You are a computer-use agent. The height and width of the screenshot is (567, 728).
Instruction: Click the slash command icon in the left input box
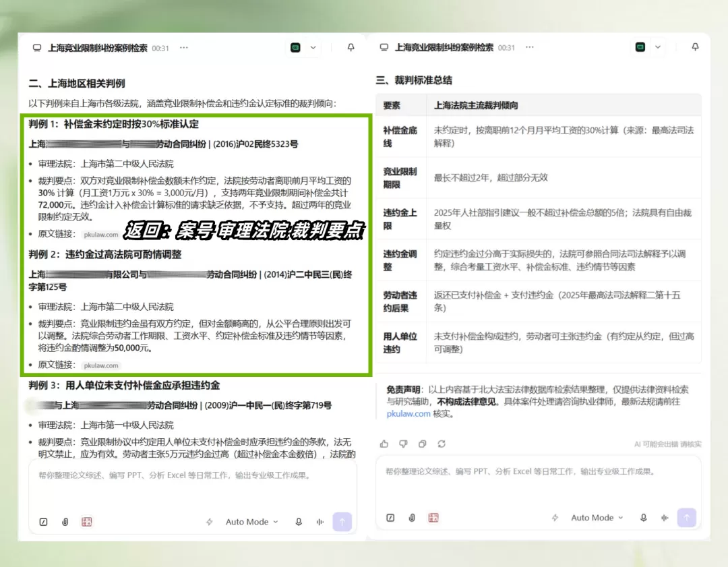(x=44, y=522)
